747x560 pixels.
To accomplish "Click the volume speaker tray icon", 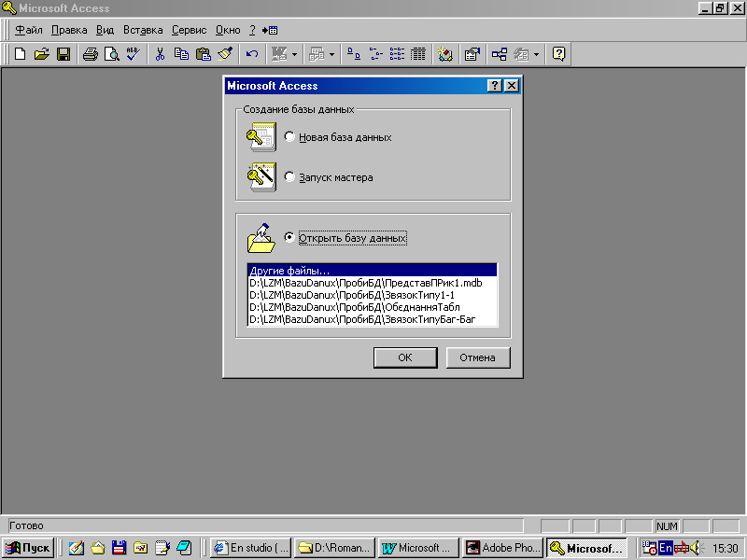I will pos(696,548).
